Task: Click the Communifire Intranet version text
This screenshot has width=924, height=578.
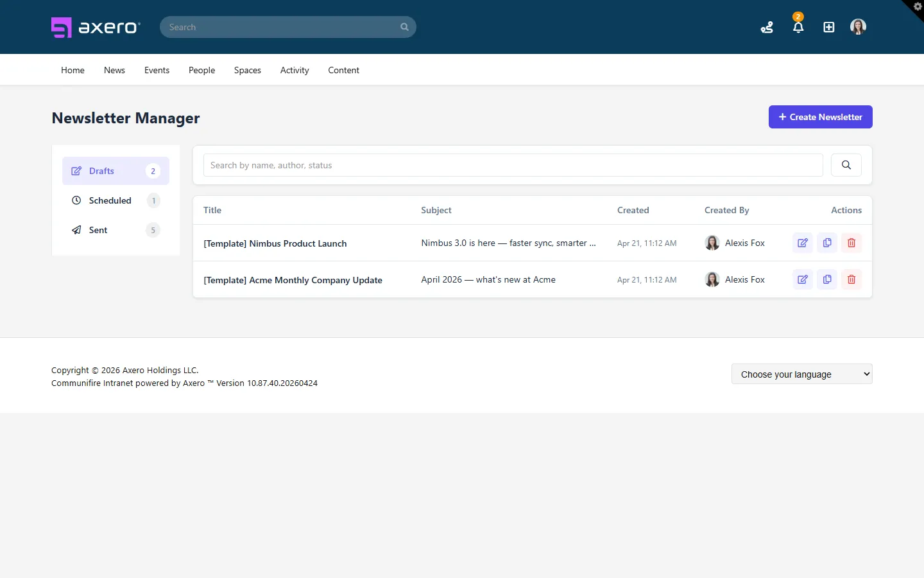Action: click(184, 383)
